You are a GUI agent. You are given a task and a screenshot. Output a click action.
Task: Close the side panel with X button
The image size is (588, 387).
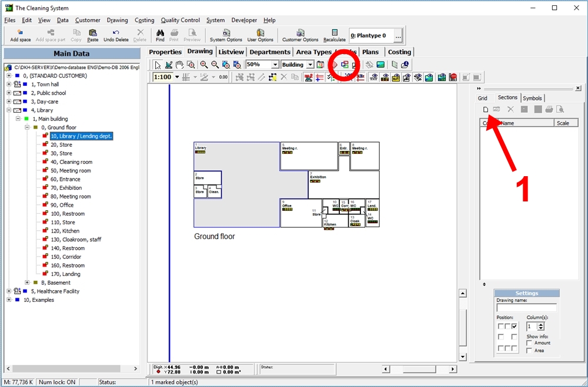[x=578, y=88]
